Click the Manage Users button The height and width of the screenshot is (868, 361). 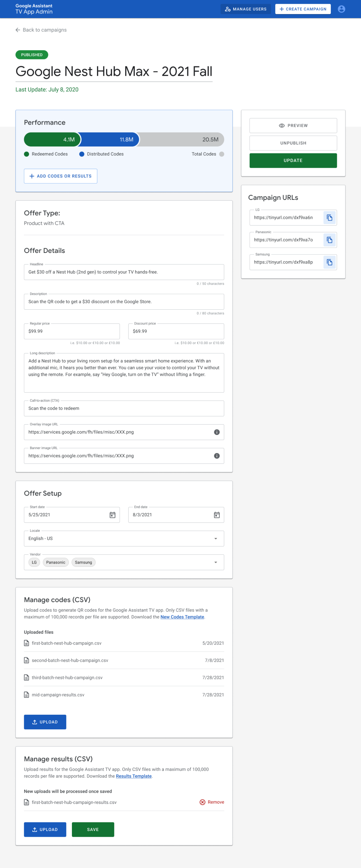point(246,9)
